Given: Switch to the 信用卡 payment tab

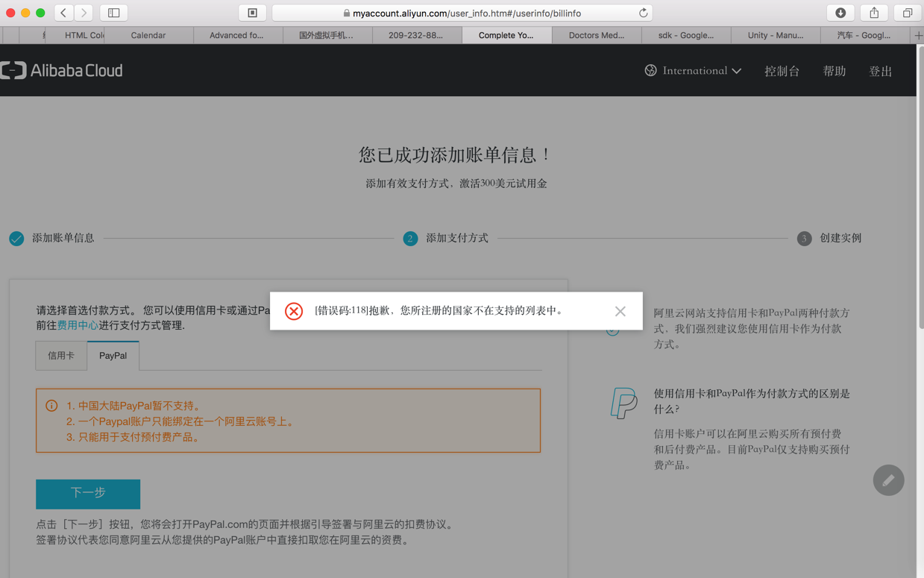Looking at the screenshot, I should 61,356.
